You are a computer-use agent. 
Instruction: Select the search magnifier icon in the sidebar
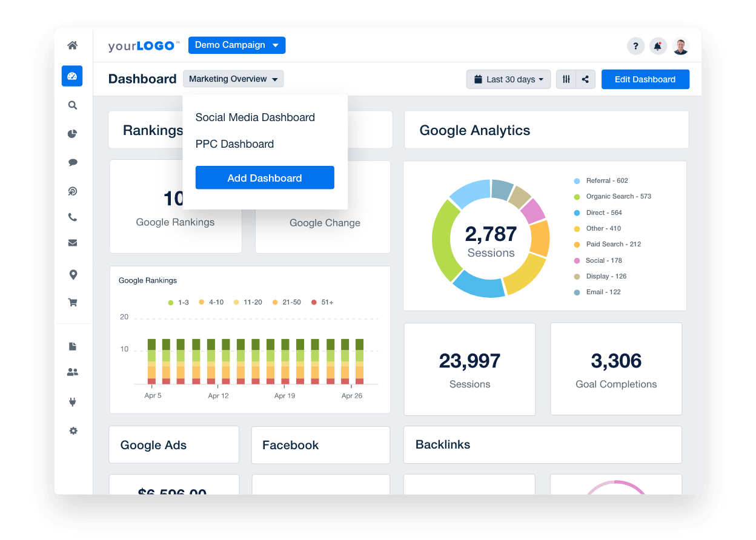click(72, 105)
